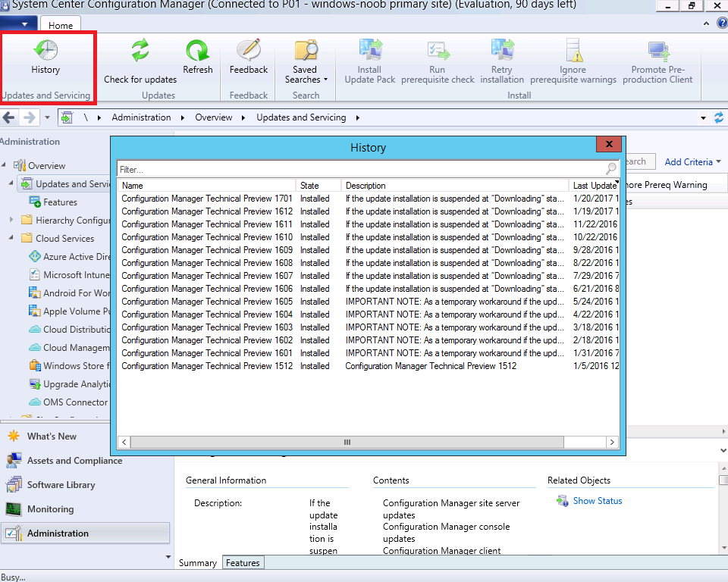Viewport: 728px width, 582px height.
Task: Click magnifier icon in History filter
Action: click(x=611, y=168)
